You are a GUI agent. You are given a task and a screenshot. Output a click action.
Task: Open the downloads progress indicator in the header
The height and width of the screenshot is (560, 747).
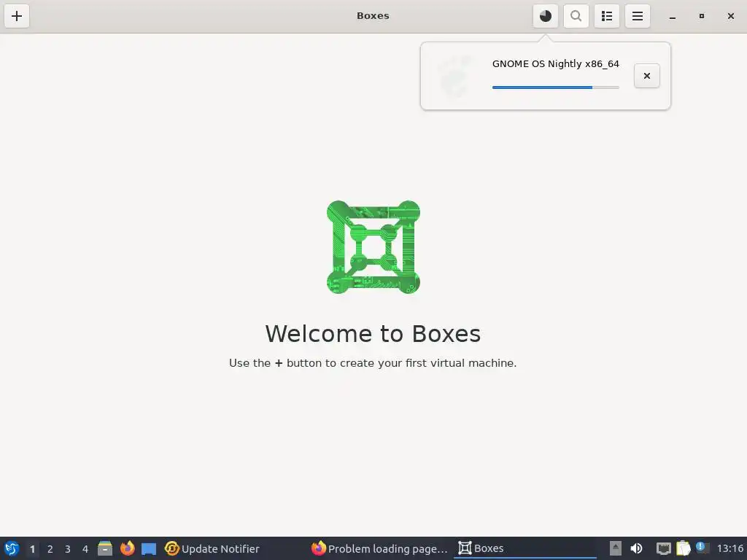coord(546,16)
